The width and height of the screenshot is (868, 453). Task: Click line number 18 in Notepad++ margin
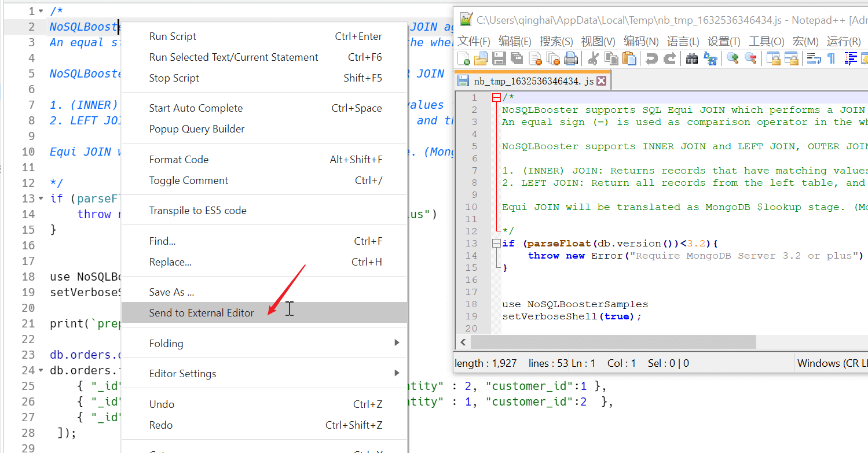click(x=471, y=304)
